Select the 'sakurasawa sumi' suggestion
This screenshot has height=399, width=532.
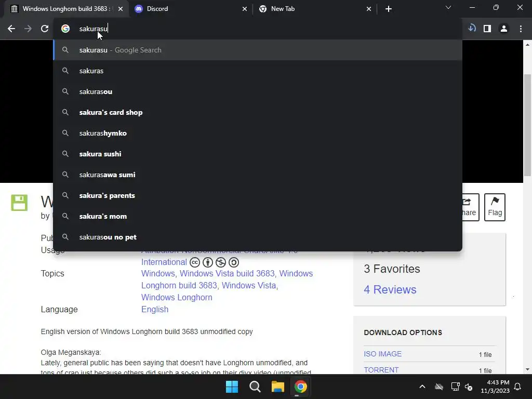258,175
